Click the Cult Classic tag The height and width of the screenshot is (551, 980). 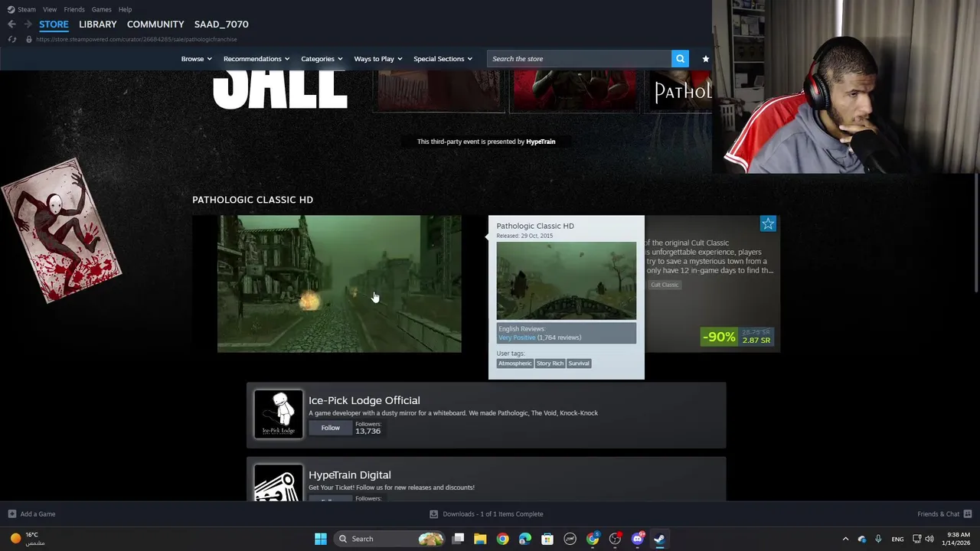click(664, 285)
